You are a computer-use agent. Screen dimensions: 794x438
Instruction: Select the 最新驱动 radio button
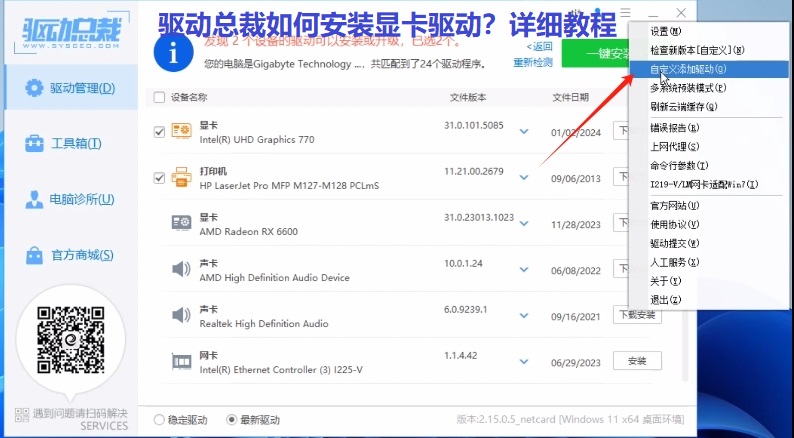pos(231,420)
